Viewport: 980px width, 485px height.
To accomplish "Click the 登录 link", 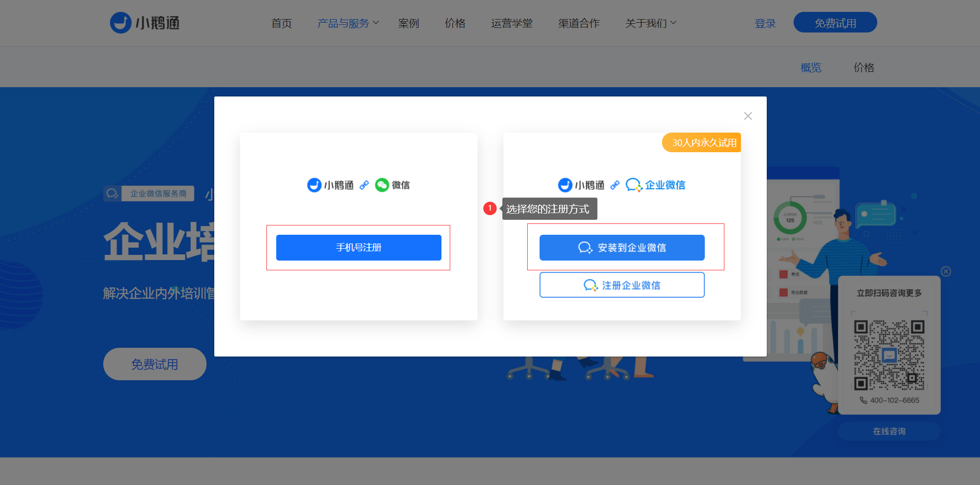I will [x=765, y=23].
